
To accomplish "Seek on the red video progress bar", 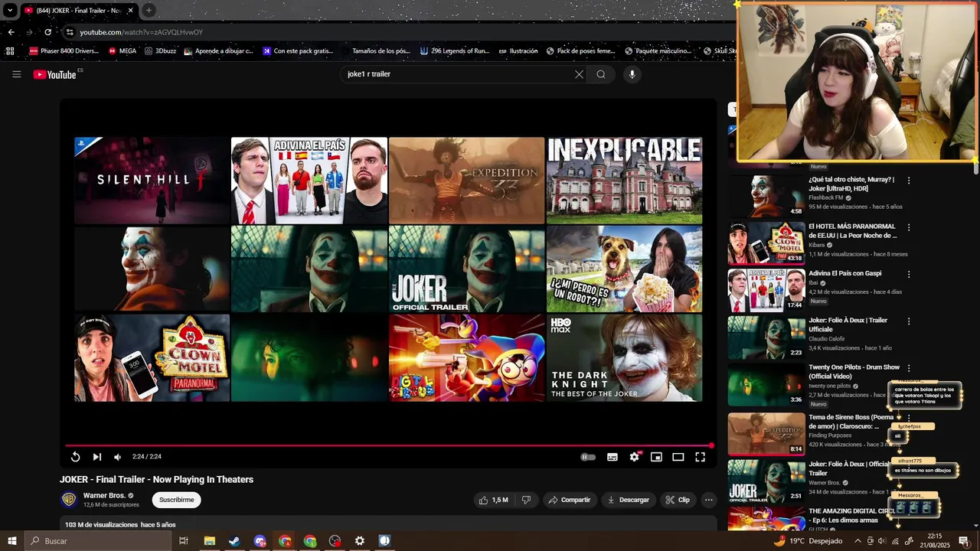I will 388,445.
